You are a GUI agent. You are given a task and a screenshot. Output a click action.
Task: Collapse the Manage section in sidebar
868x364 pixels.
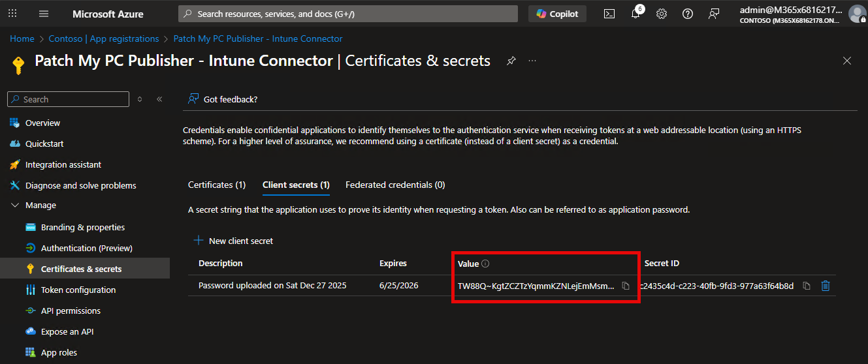tap(15, 205)
